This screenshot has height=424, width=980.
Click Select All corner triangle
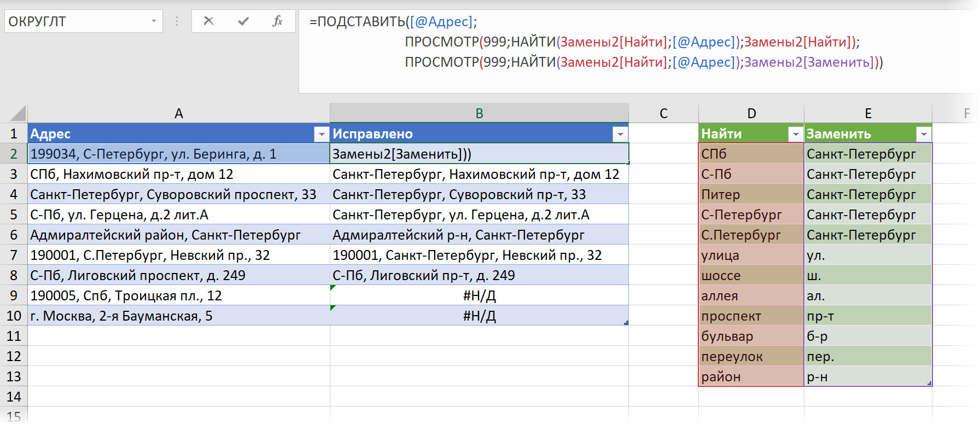click(17, 113)
